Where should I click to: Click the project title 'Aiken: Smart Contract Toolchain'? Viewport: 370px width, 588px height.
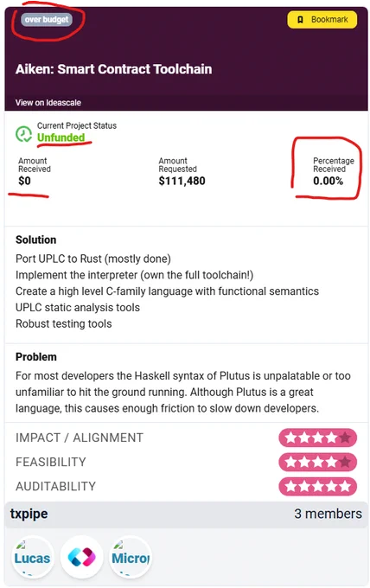[113, 69]
